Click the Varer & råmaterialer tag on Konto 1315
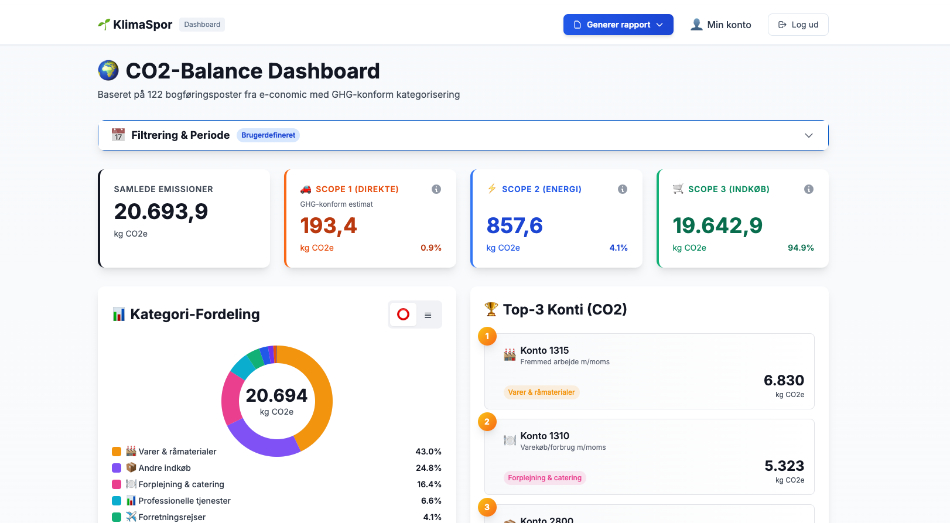The height and width of the screenshot is (523, 950). coord(542,393)
